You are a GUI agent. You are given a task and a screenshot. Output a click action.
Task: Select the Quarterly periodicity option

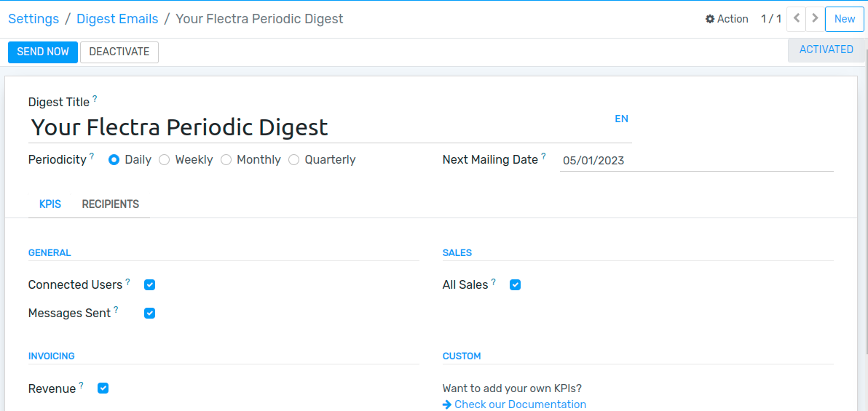point(294,160)
